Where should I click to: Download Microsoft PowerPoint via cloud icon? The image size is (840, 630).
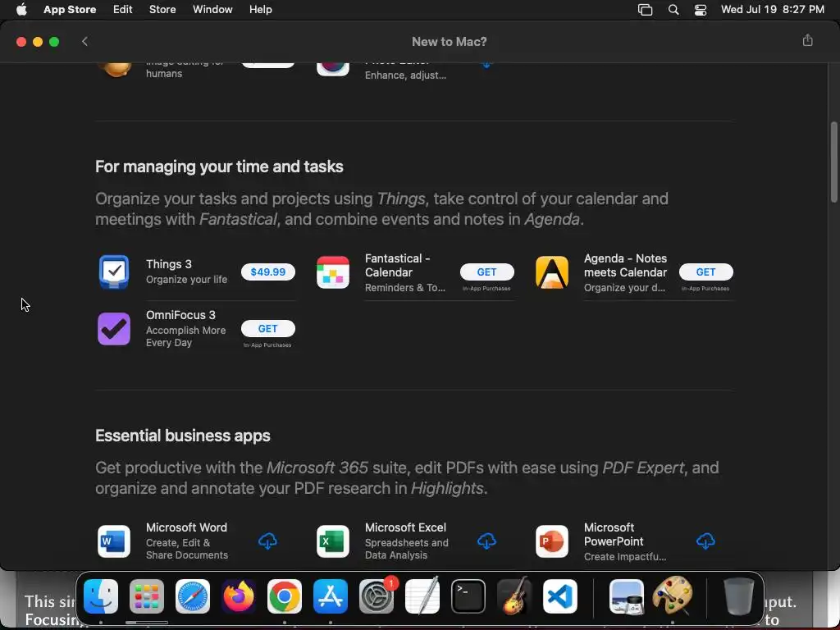pos(705,541)
